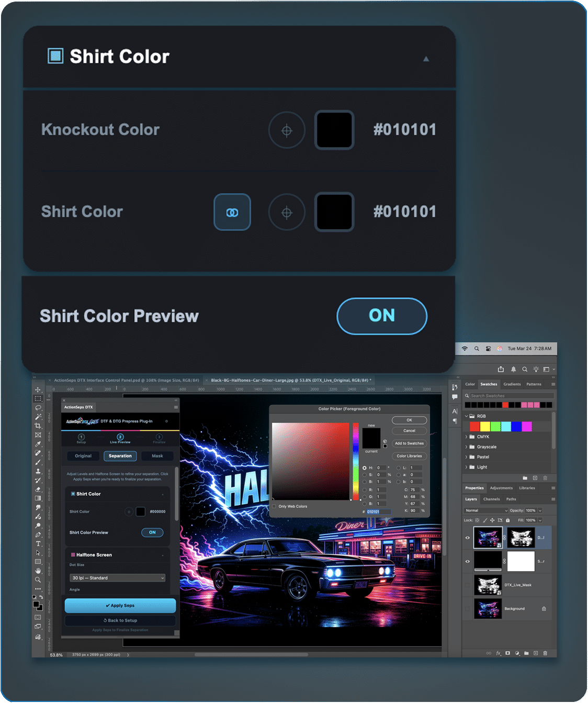This screenshot has height=703, width=588.
Task: Show the Background layer
Action: tap(468, 608)
